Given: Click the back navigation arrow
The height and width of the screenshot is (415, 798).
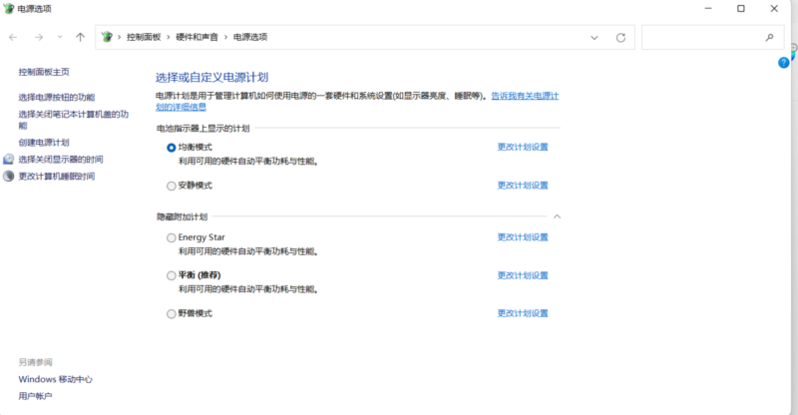Looking at the screenshot, I should pos(13,37).
